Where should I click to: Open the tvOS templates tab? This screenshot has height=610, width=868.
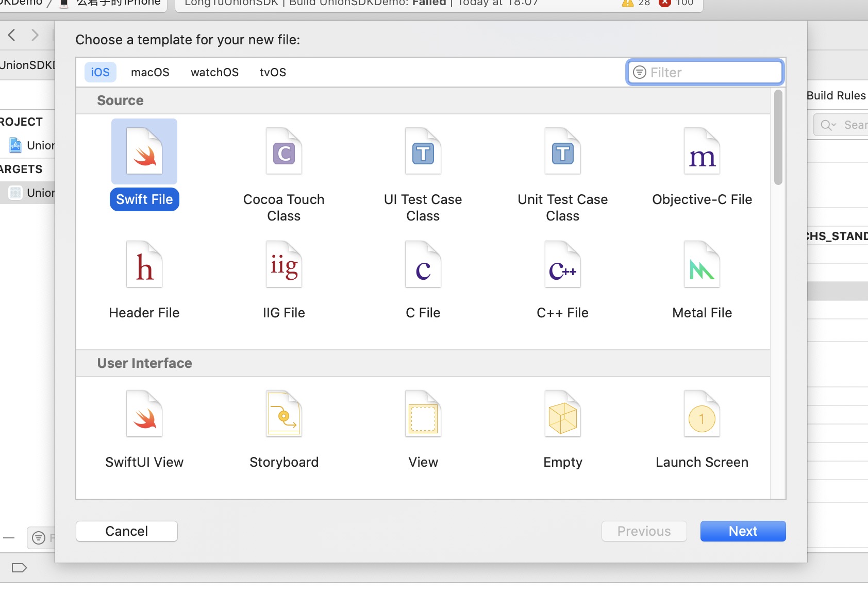273,72
